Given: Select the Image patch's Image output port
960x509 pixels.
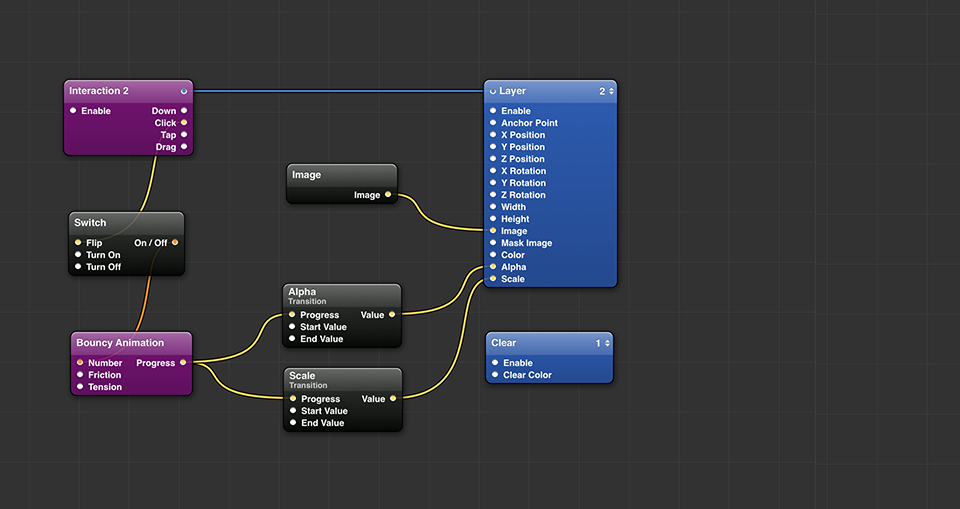Looking at the screenshot, I should pyautogui.click(x=388, y=195).
